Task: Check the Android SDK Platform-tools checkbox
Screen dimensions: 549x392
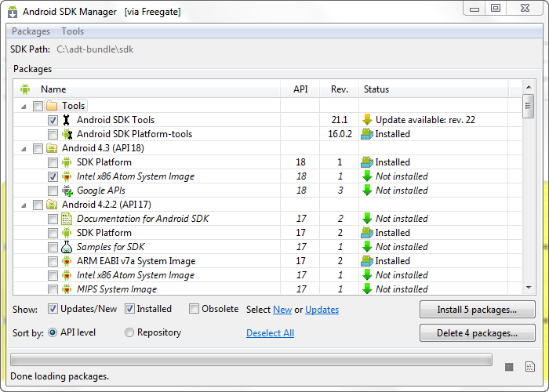Action: pyautogui.click(x=53, y=134)
